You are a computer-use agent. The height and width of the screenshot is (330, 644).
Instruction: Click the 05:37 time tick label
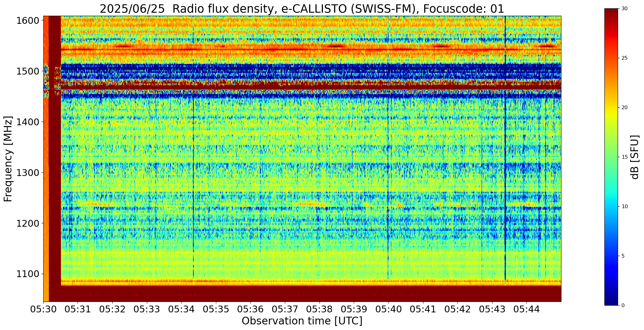coord(285,309)
